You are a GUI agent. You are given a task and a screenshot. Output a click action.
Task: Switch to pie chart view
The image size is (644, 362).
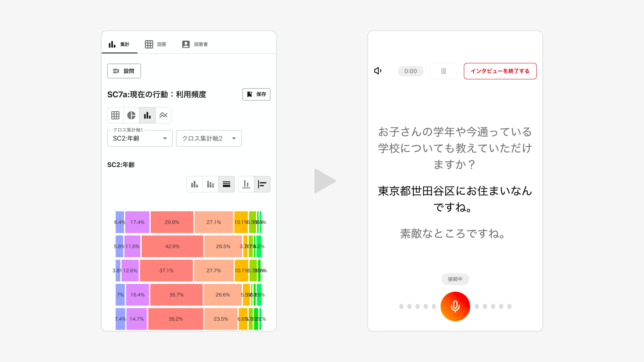[x=131, y=115]
